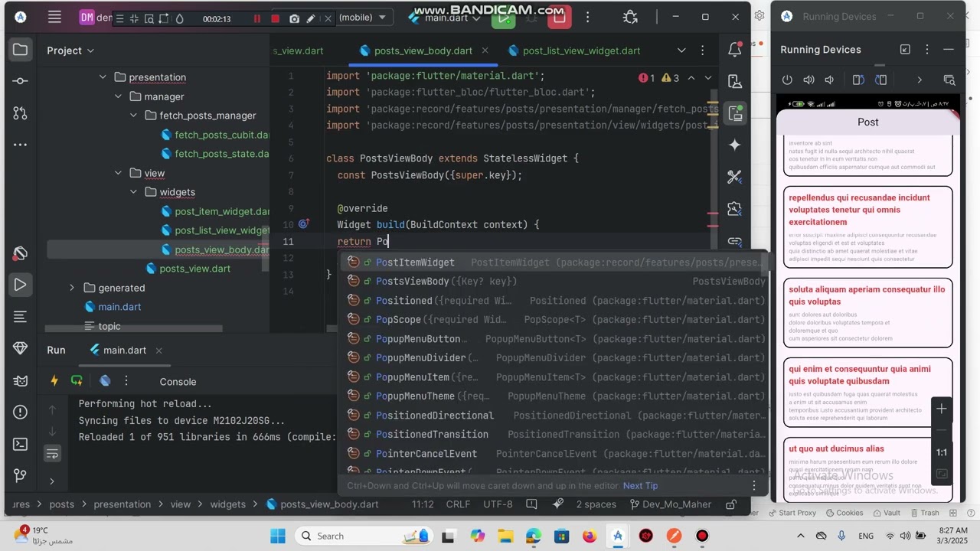Screen dimensions: 980x551
Task: Collapse the presentation folder
Action: coord(103,77)
